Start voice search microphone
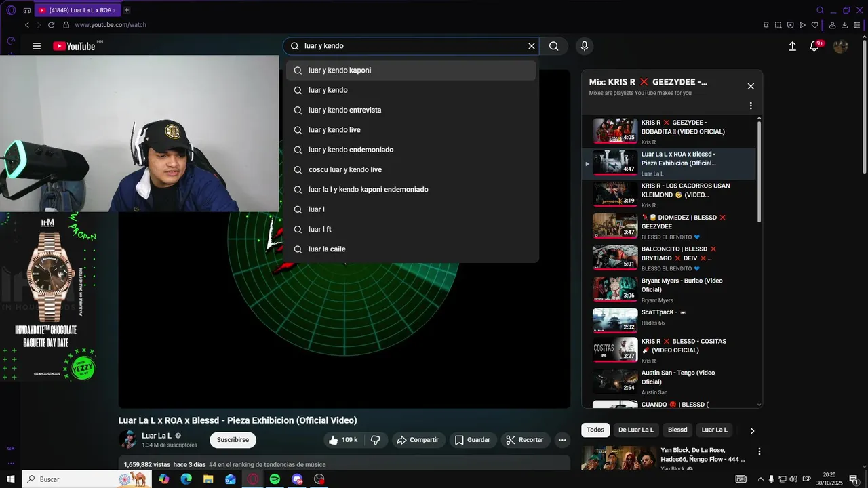This screenshot has height=488, width=868. (585, 46)
